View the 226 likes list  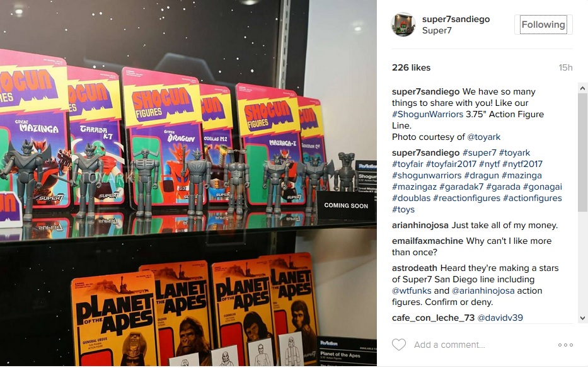point(411,67)
